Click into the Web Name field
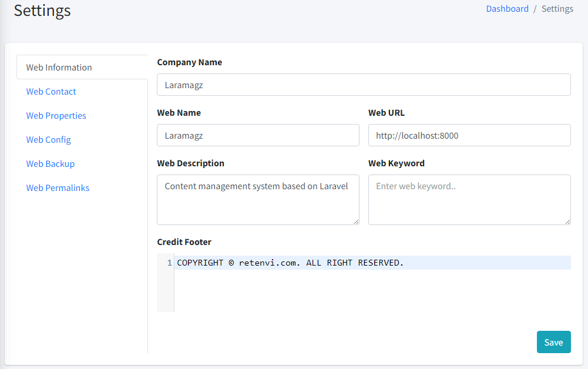 click(258, 135)
